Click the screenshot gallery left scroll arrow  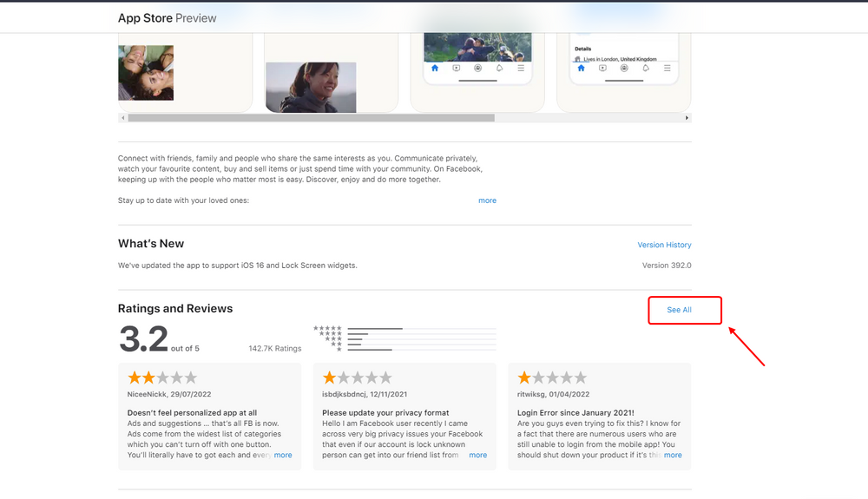tap(123, 118)
